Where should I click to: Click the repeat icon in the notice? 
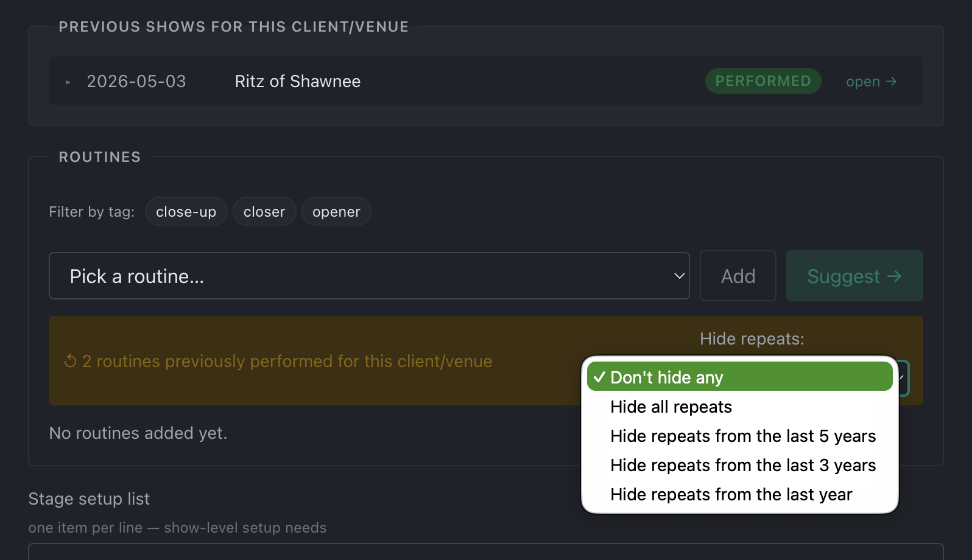tap(71, 361)
